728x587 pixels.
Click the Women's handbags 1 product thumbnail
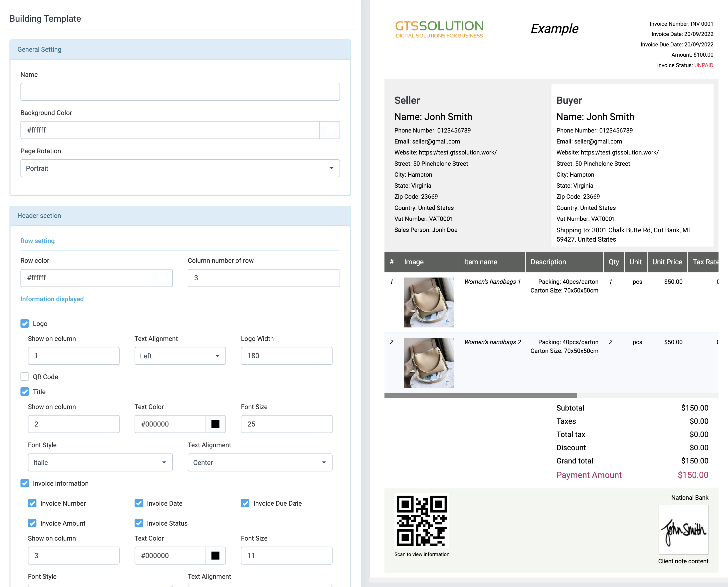(x=429, y=303)
